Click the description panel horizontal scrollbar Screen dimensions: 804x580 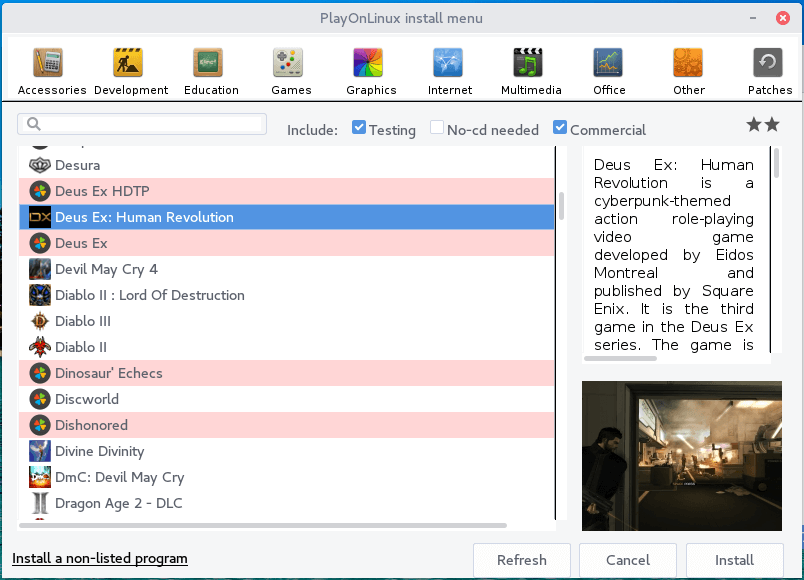(620, 358)
